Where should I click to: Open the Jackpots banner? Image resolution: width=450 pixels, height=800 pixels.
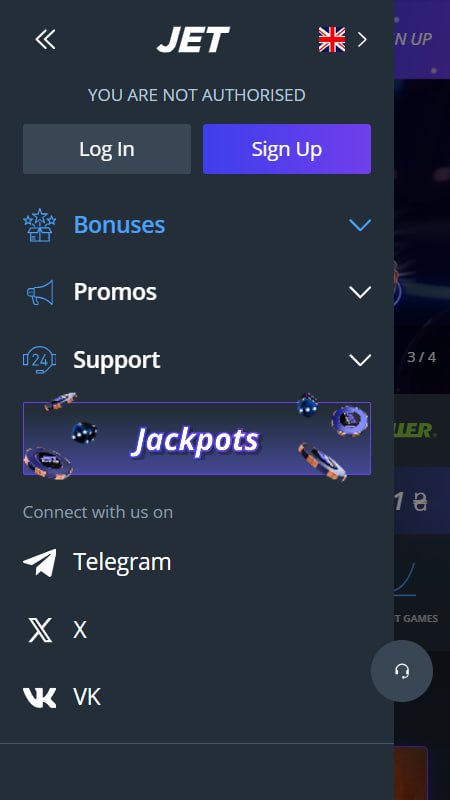click(197, 439)
